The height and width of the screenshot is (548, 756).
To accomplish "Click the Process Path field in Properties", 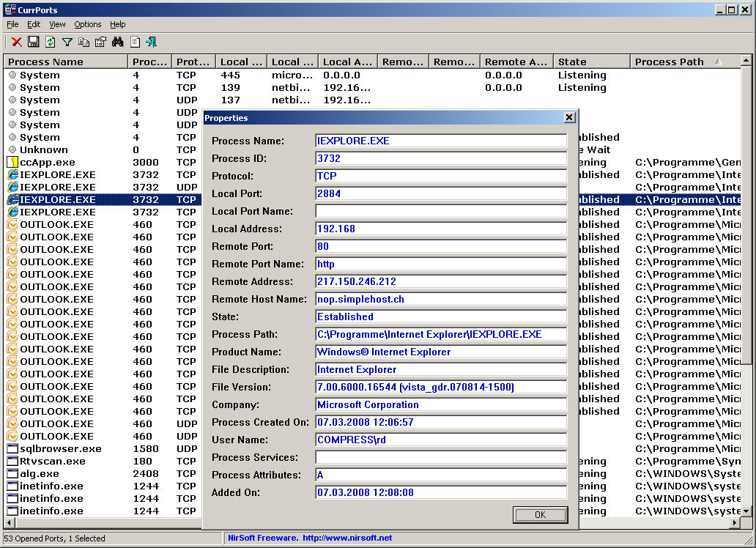I will 441,334.
